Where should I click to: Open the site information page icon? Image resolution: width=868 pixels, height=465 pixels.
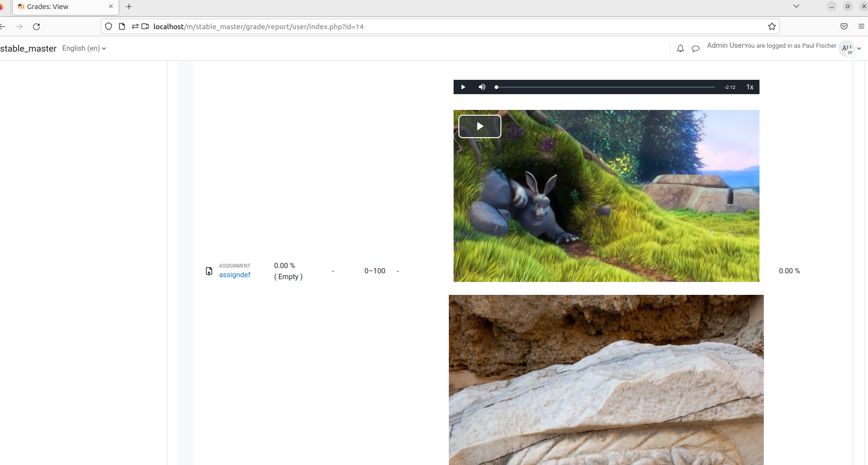point(122,27)
